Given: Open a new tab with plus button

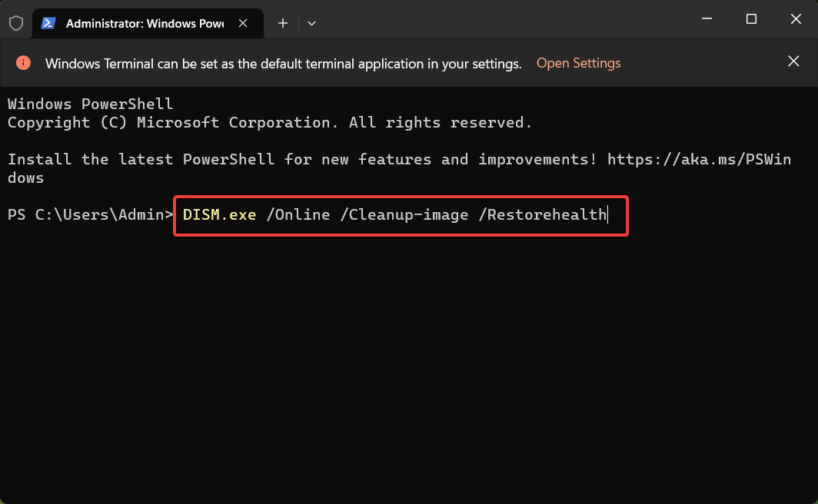Looking at the screenshot, I should pos(283,23).
